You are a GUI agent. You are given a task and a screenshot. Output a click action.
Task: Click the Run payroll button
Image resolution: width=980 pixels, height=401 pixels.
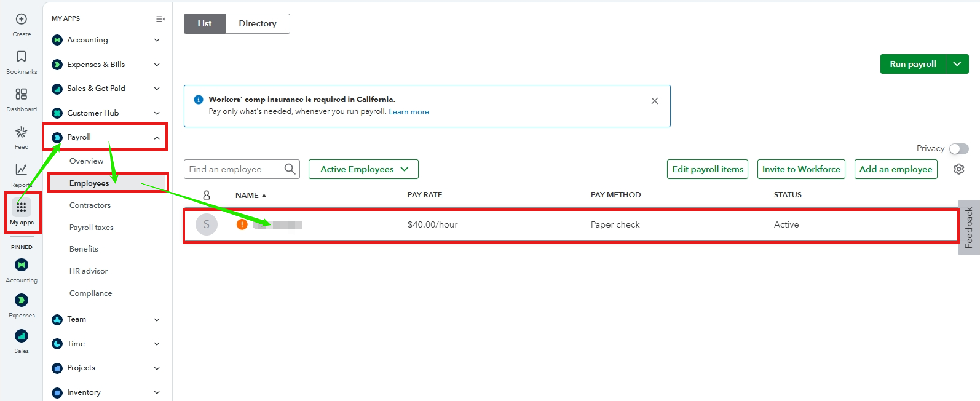coord(913,64)
